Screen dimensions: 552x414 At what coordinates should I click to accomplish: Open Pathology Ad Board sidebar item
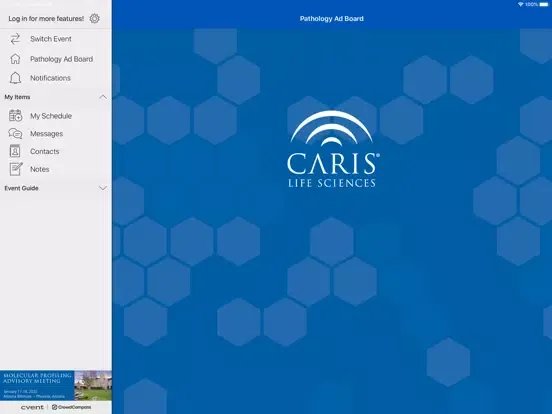(56, 59)
